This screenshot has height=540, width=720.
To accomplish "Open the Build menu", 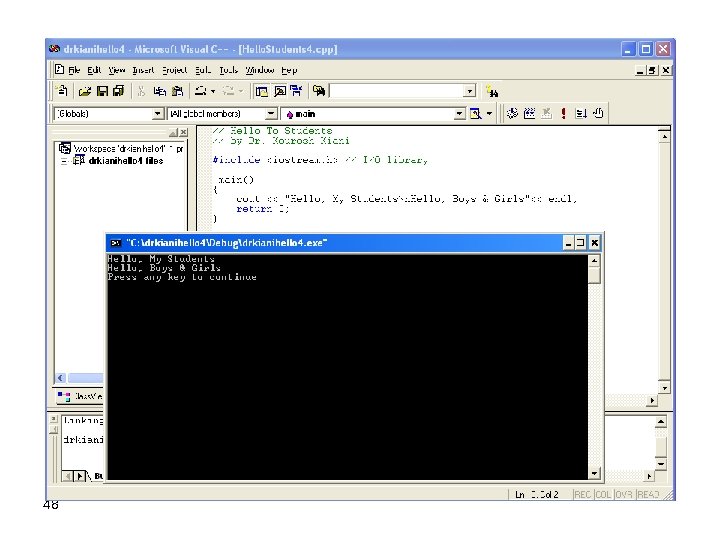I will [202, 70].
